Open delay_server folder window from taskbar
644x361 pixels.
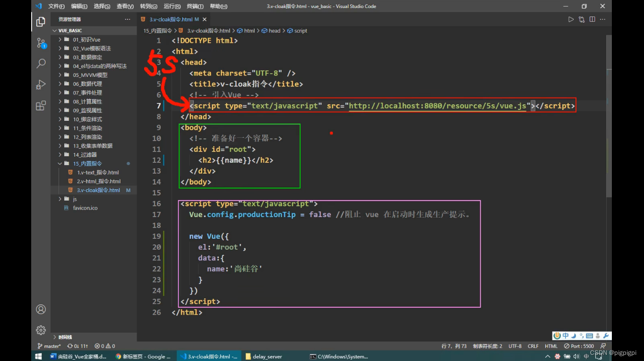(x=264, y=357)
